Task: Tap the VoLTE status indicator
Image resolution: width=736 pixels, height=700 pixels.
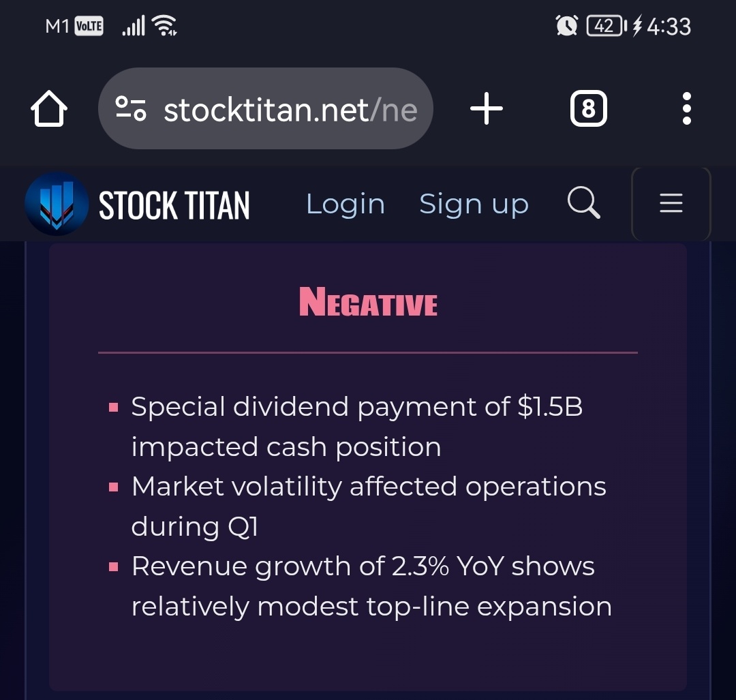Action: (x=89, y=26)
